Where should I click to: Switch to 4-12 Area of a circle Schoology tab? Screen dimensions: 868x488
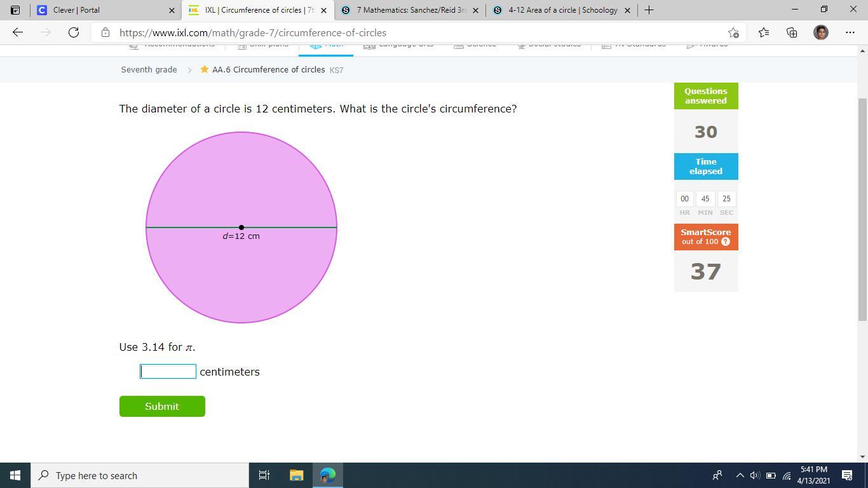pyautogui.click(x=562, y=10)
